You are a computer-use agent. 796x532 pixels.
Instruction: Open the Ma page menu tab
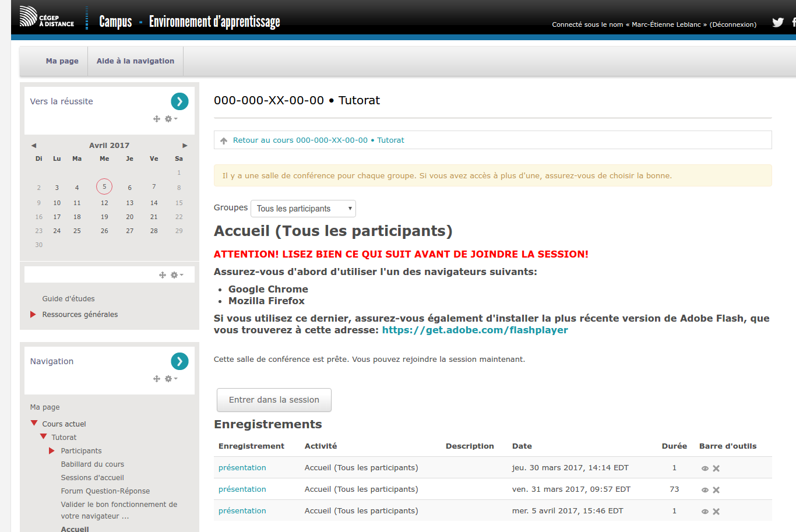point(62,61)
